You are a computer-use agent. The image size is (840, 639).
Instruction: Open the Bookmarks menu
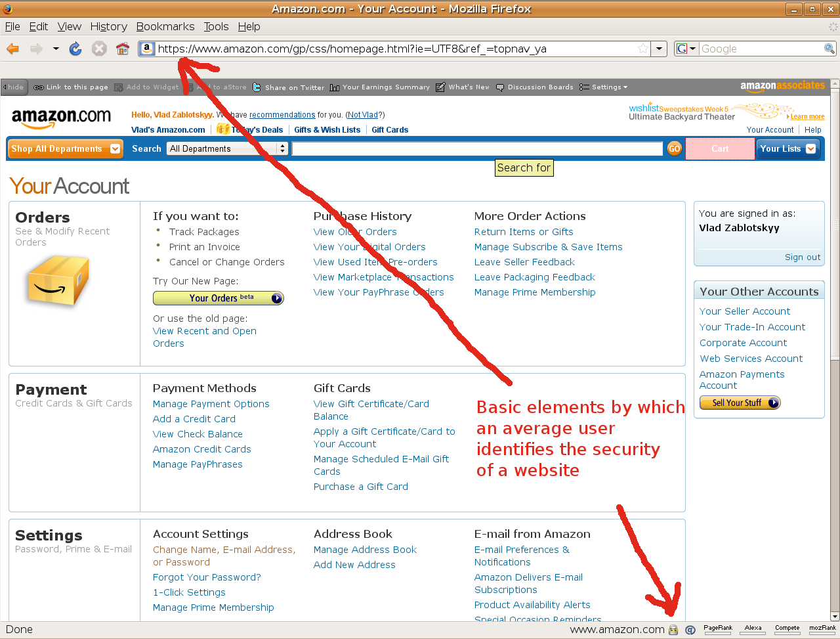(165, 27)
